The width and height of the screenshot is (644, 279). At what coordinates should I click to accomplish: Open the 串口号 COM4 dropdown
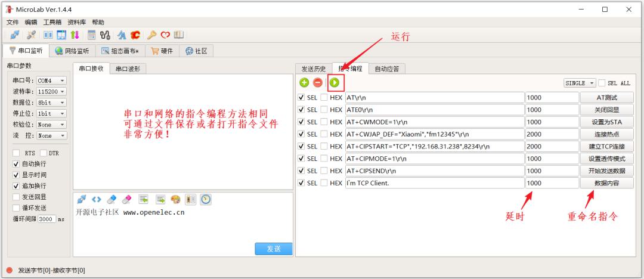[x=51, y=80]
